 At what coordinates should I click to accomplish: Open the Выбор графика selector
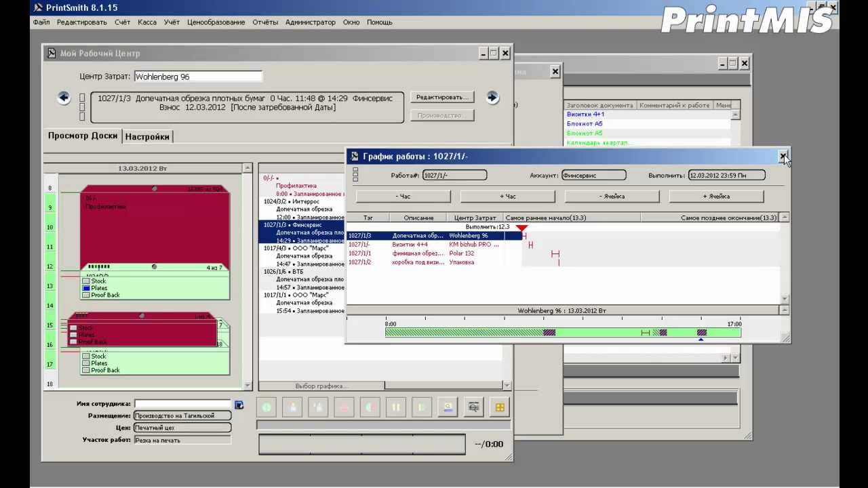321,386
